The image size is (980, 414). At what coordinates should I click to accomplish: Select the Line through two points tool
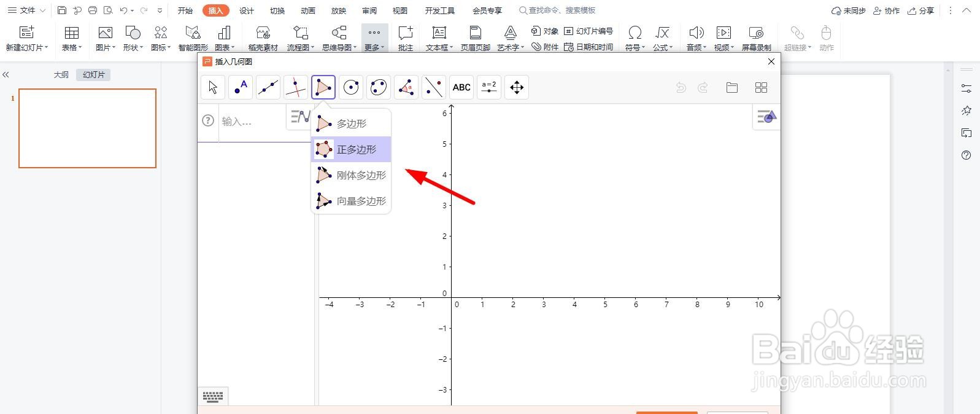click(x=268, y=87)
